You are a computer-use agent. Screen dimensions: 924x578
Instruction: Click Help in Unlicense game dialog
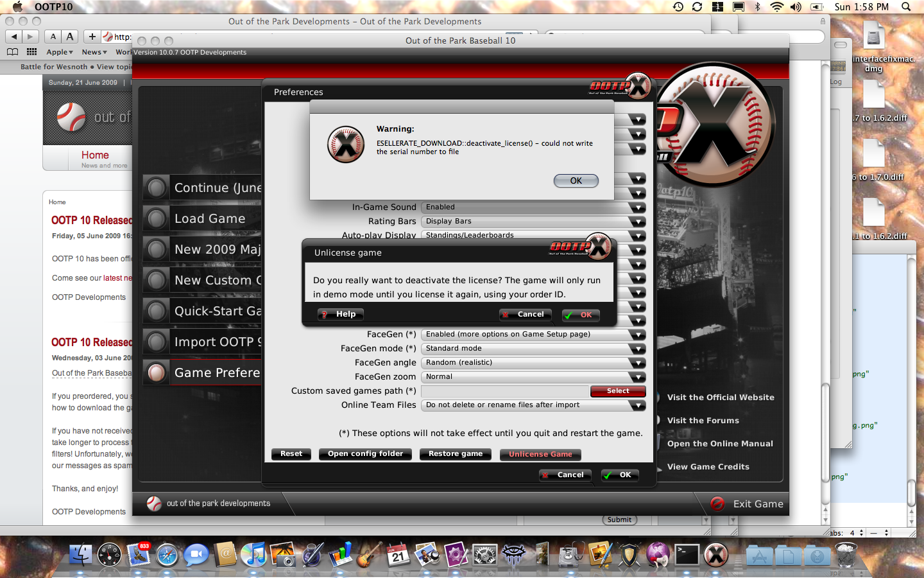point(341,314)
